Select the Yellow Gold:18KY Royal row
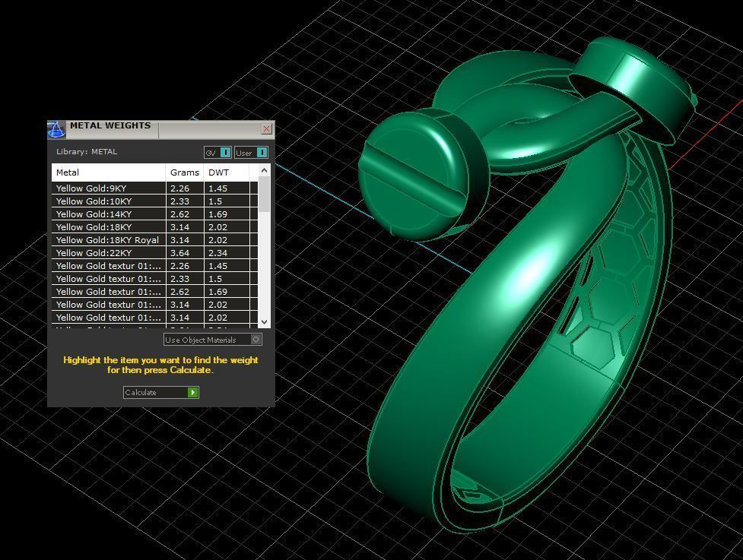This screenshot has height=560, width=743. point(154,240)
